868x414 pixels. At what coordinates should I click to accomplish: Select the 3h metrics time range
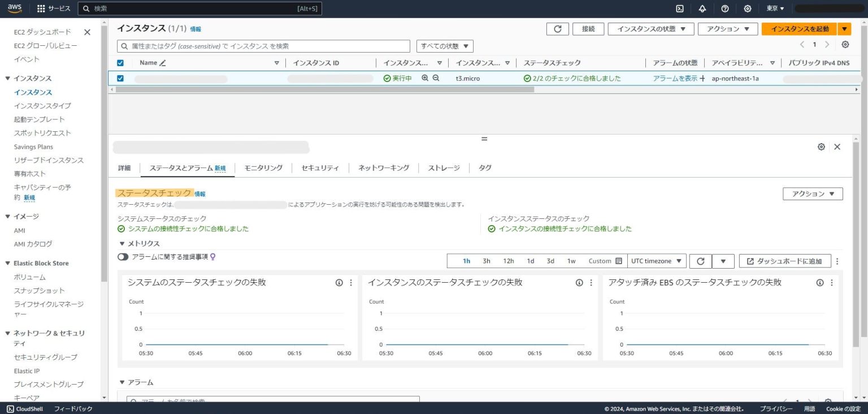click(x=486, y=261)
